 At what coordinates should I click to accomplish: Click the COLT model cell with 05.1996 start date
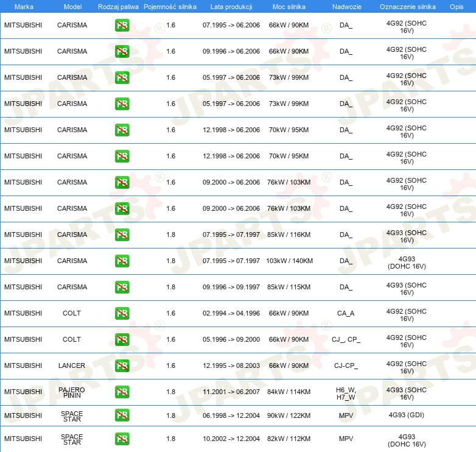[72, 339]
